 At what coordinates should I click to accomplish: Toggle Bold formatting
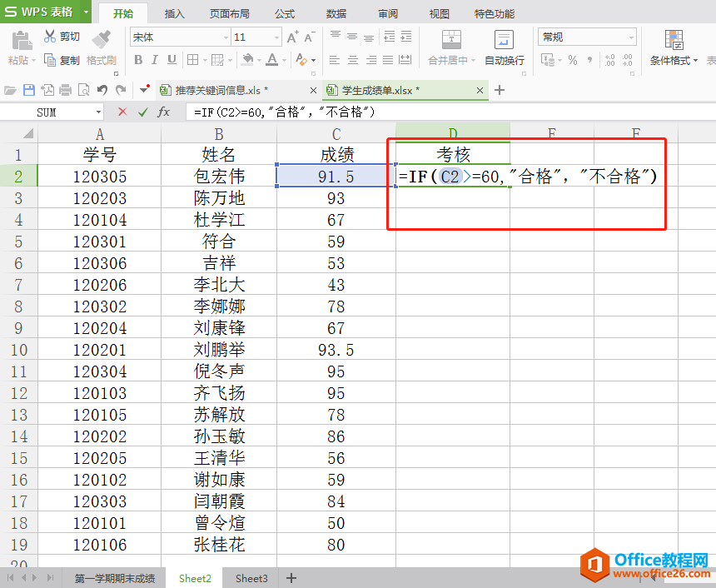pos(138,60)
